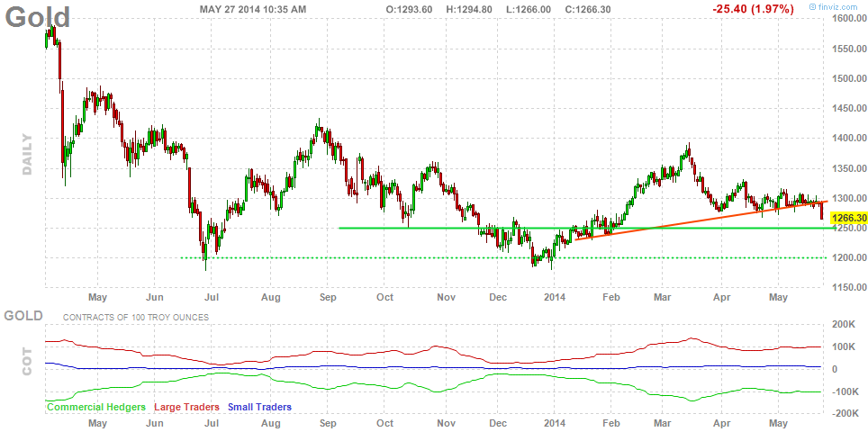Click the Sep label on price chart axis
The height and width of the screenshot is (432, 868).
pos(329,298)
